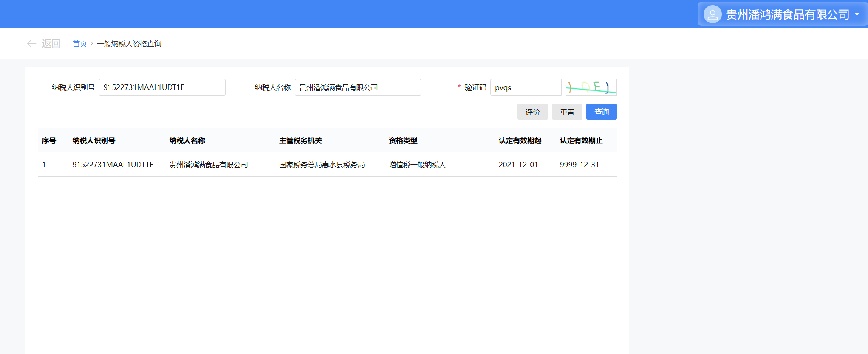
Task: Focus the 纳税人识别号 input field
Action: click(x=162, y=87)
